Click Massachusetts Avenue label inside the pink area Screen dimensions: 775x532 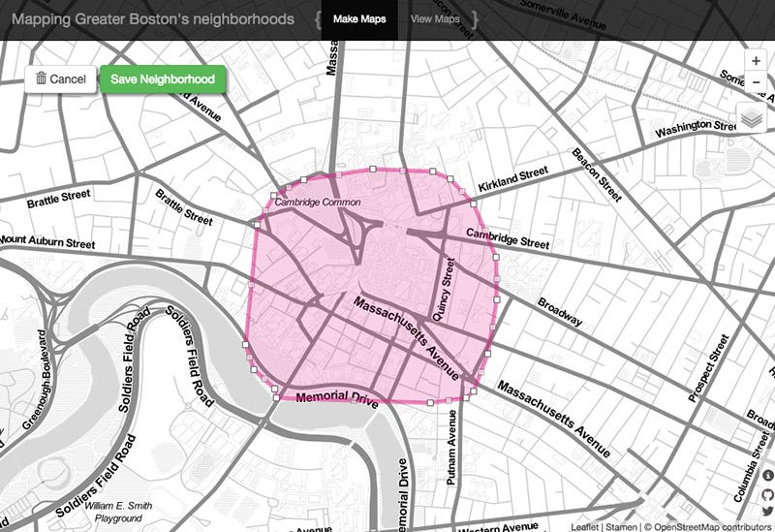406,338
